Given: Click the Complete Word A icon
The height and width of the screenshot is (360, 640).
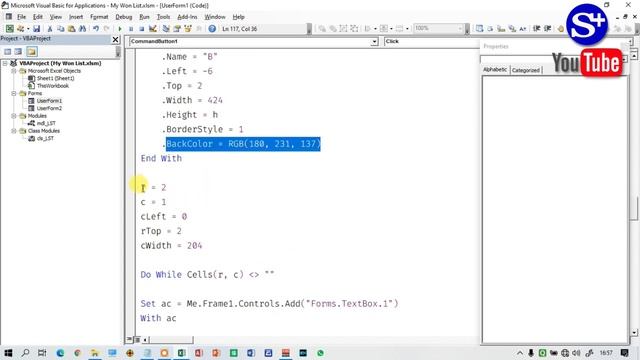Looking at the screenshot, I should click(x=523, y=29).
